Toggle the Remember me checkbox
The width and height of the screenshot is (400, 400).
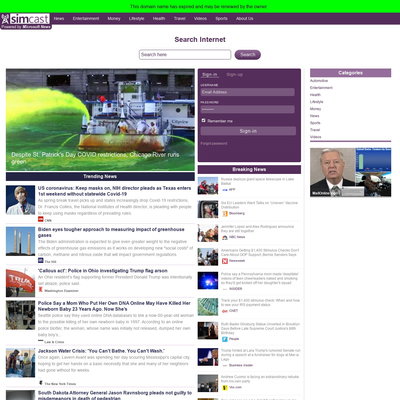click(x=203, y=120)
